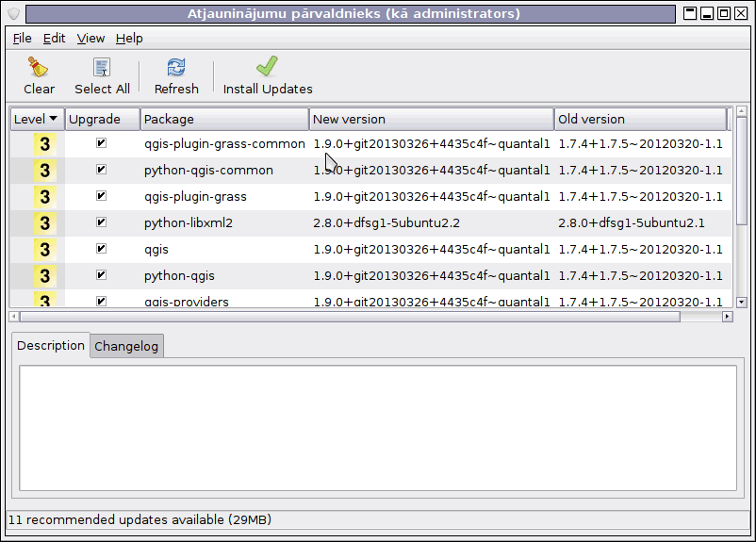Click the description text area
The width and height of the screenshot is (756, 542).
click(x=378, y=428)
